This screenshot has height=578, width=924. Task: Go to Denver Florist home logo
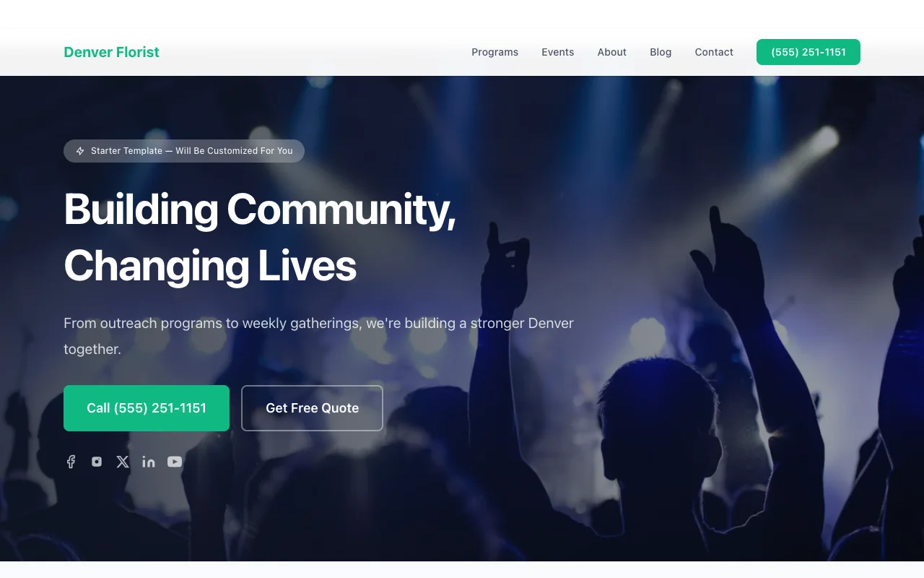point(111,52)
